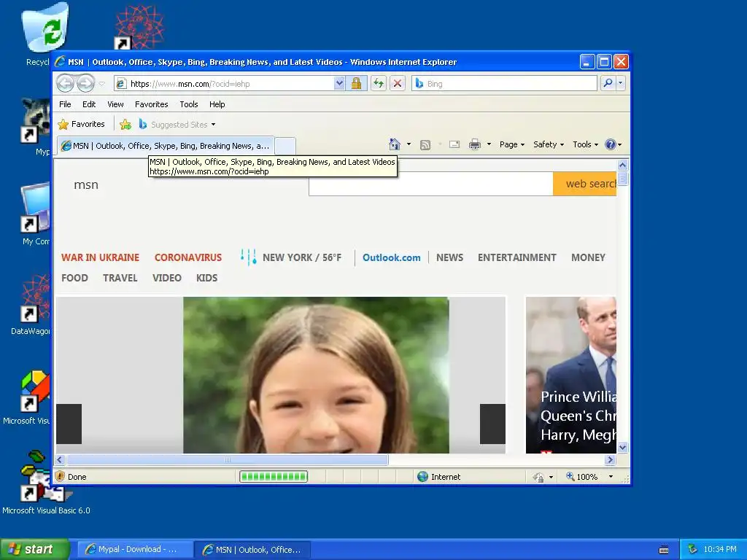Click the vertical scrollbar down arrow
The height and width of the screenshot is (560, 747).
(x=623, y=448)
